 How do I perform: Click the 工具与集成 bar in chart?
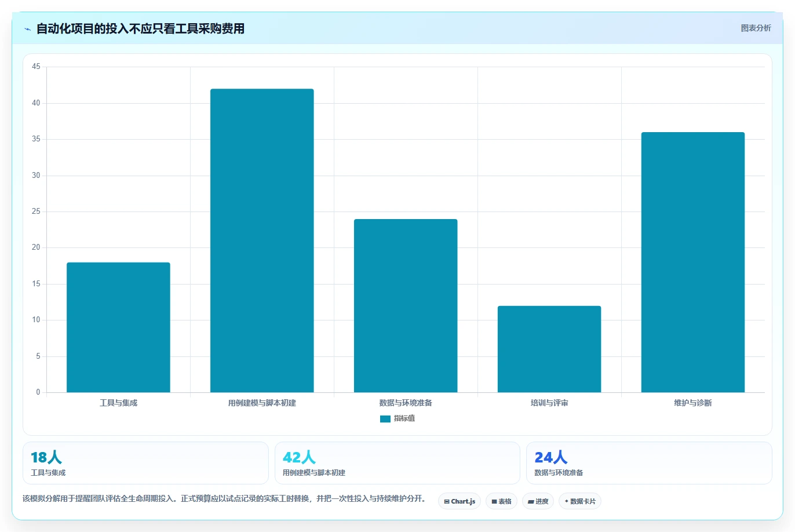pos(118,327)
